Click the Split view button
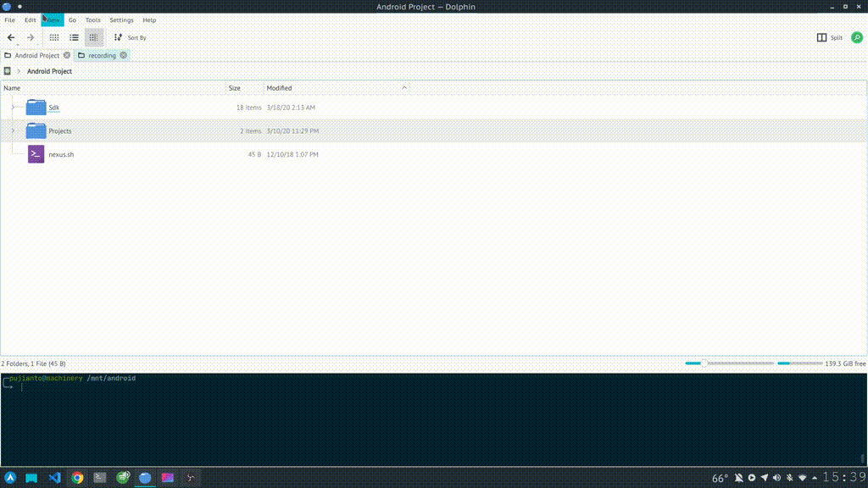Viewport: 868px width, 488px height. point(829,37)
